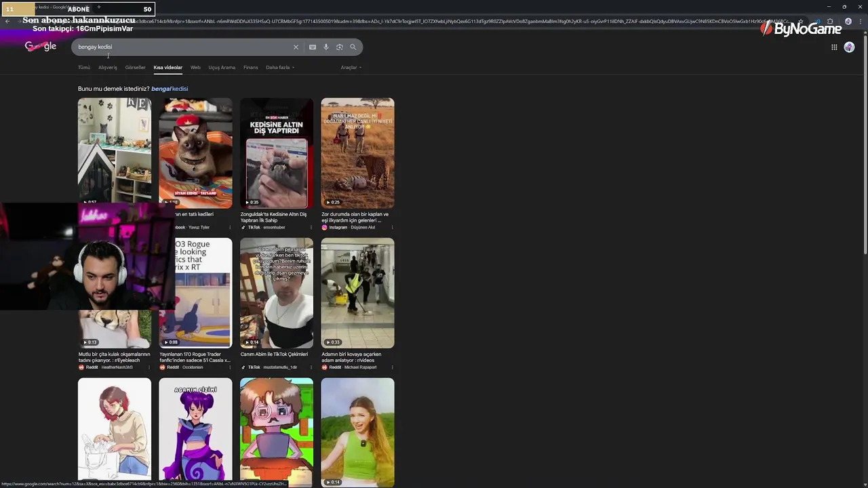Open the Uçuş Arama tab
Screen dimensions: 868x488
point(222,67)
